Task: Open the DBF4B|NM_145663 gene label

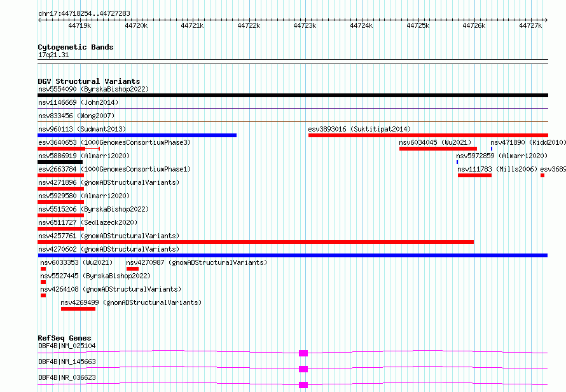Action: [67, 362]
